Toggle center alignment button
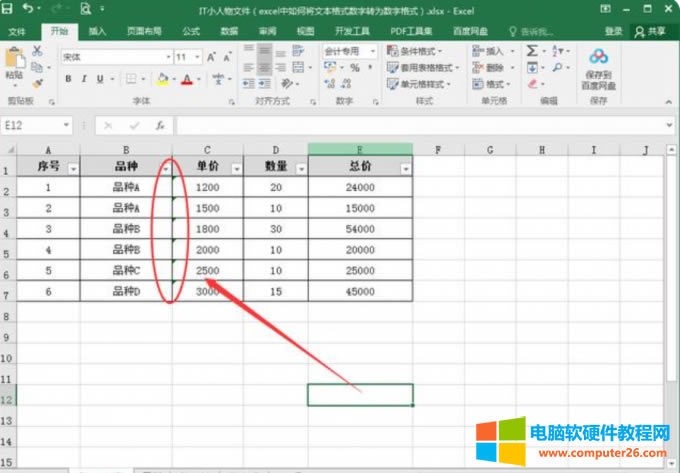 coord(264,68)
